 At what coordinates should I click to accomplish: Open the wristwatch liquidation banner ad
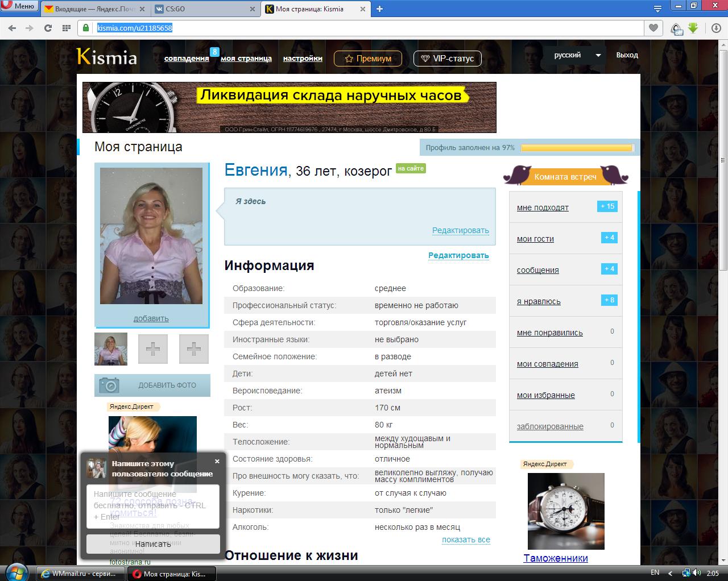289,107
